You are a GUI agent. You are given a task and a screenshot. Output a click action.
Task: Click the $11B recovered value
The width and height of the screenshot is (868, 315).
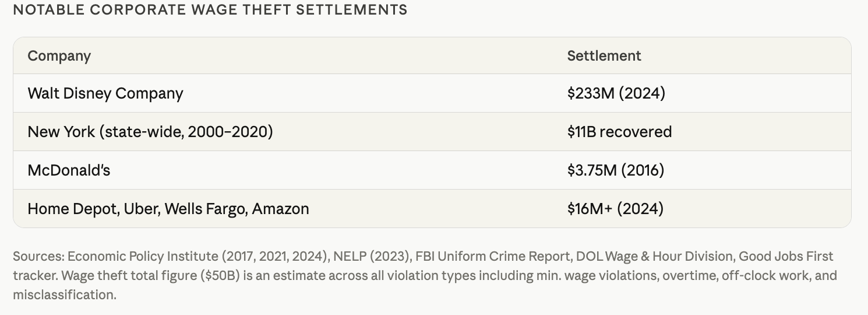(x=619, y=132)
